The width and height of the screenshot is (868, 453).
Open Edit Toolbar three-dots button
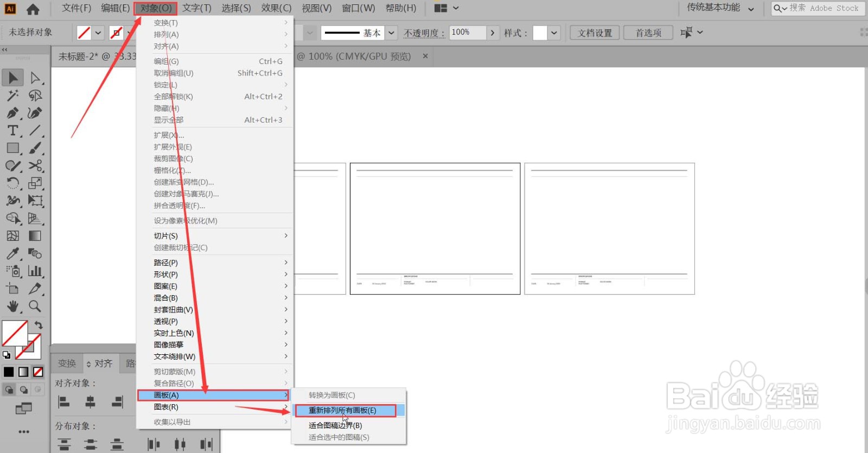pos(24,432)
